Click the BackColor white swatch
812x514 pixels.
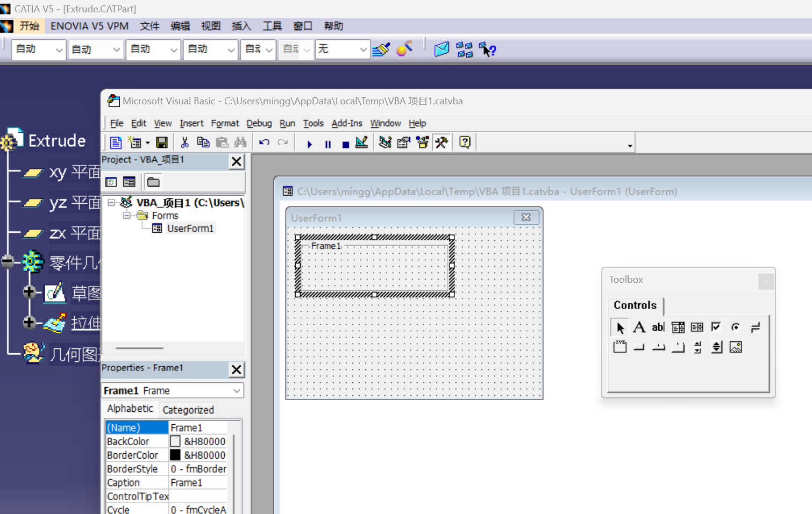pos(175,441)
